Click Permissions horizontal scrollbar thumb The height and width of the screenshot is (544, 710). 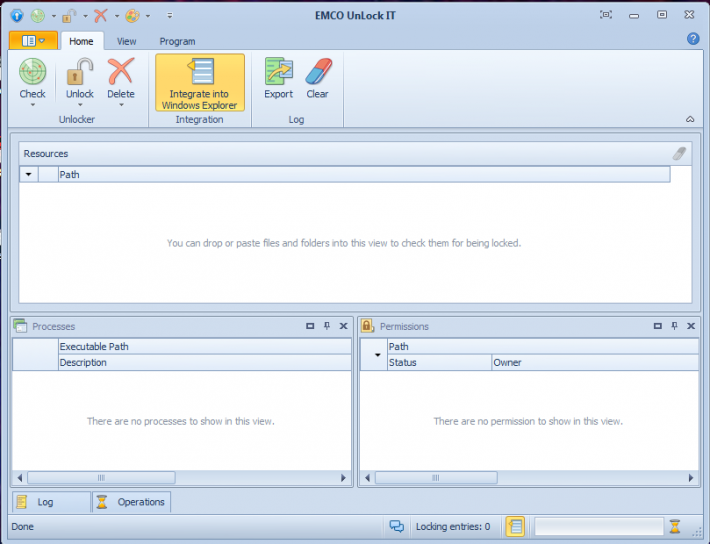point(436,477)
